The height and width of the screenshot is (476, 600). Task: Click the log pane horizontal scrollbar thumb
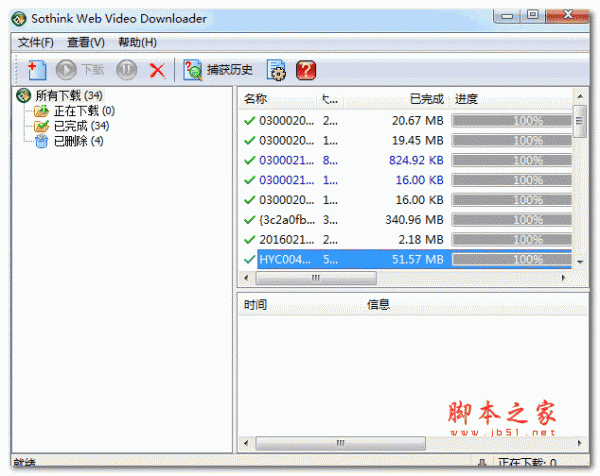tap(341, 443)
